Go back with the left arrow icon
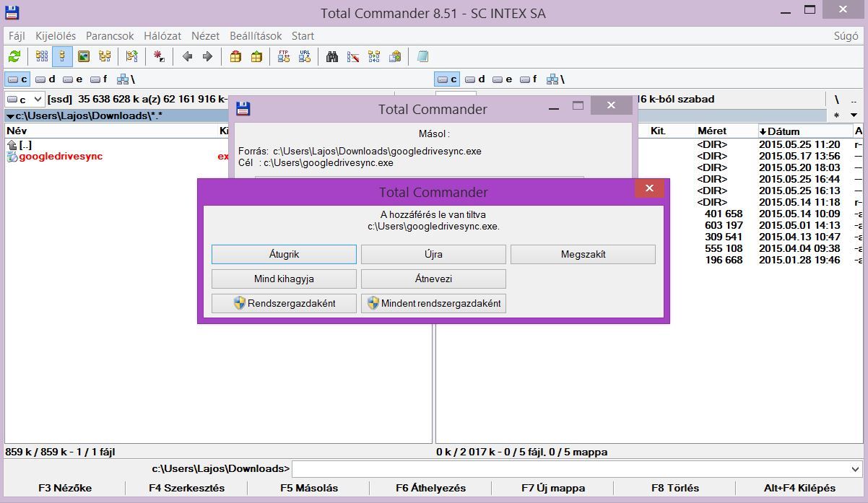Screen dimensions: 868x503 click(187, 56)
